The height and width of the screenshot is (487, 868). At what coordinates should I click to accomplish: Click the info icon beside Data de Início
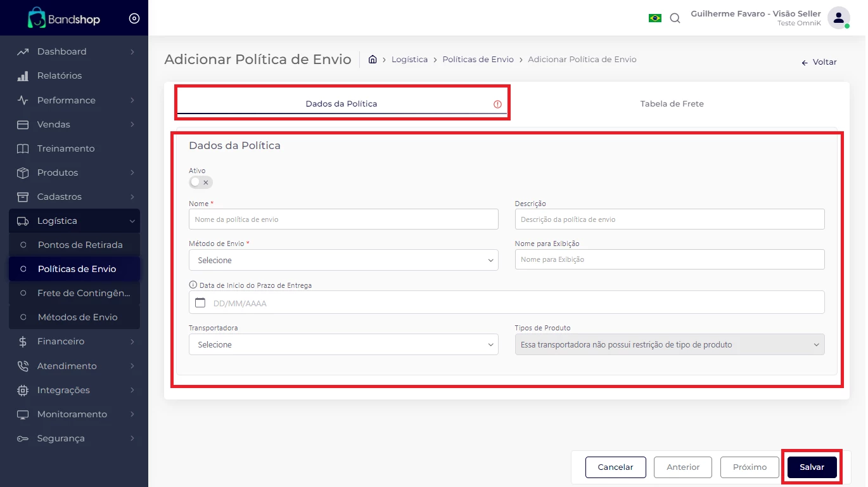(193, 285)
